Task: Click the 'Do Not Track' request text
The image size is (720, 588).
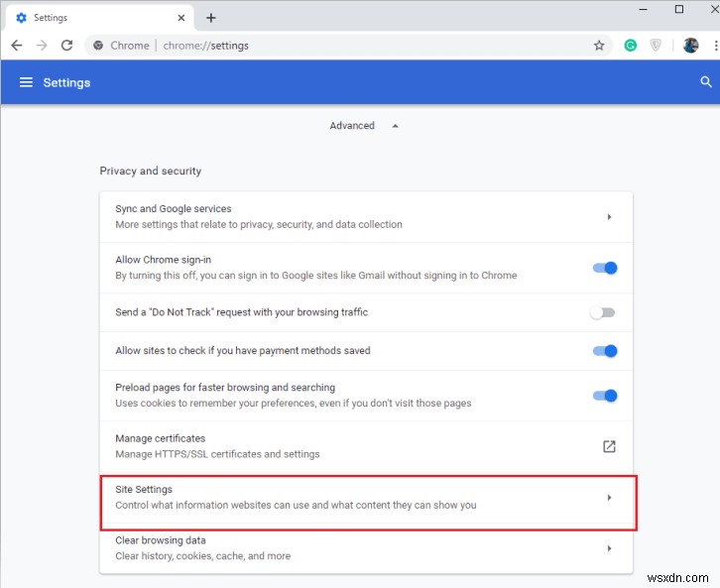Action: click(x=242, y=312)
